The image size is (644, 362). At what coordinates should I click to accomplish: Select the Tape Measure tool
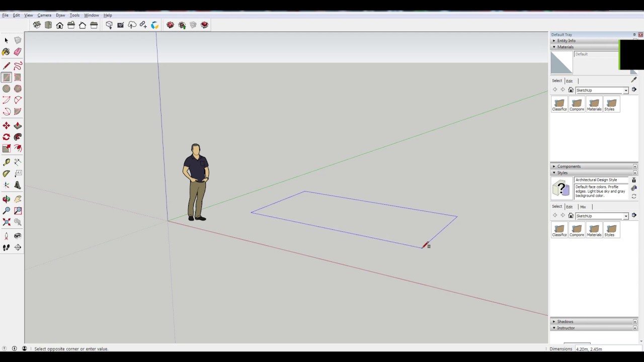pyautogui.click(x=6, y=162)
